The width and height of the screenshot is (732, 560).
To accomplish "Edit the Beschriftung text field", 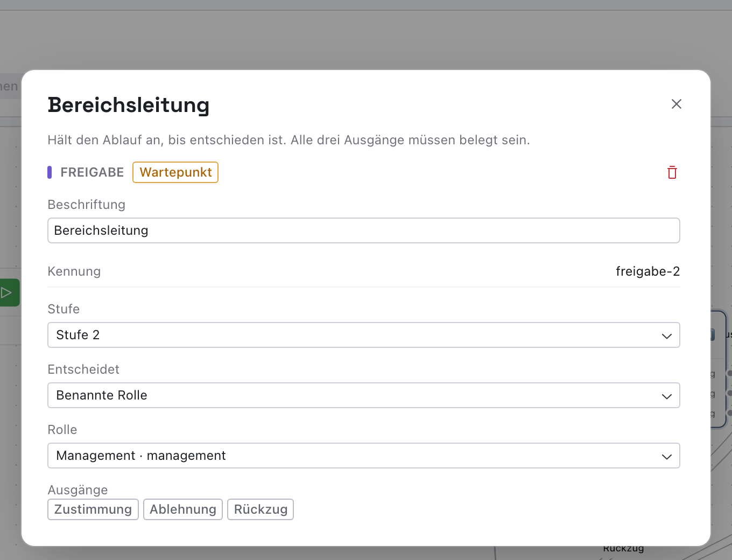I will coord(364,230).
